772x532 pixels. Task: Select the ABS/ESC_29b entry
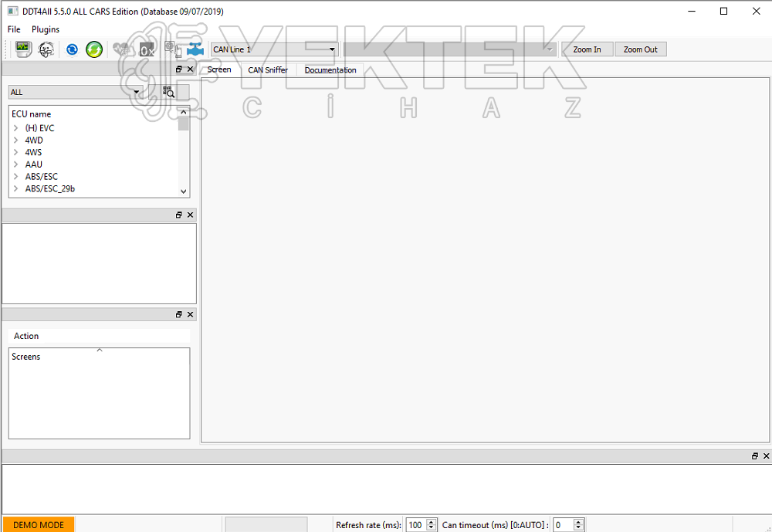(50, 188)
